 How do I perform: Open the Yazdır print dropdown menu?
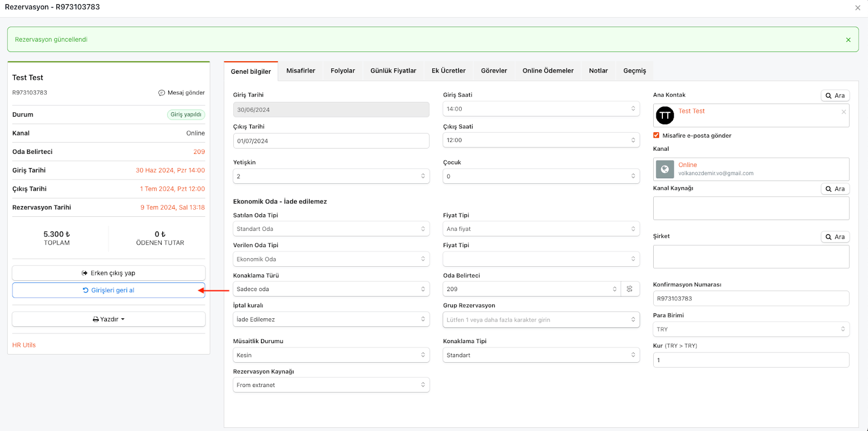108,319
